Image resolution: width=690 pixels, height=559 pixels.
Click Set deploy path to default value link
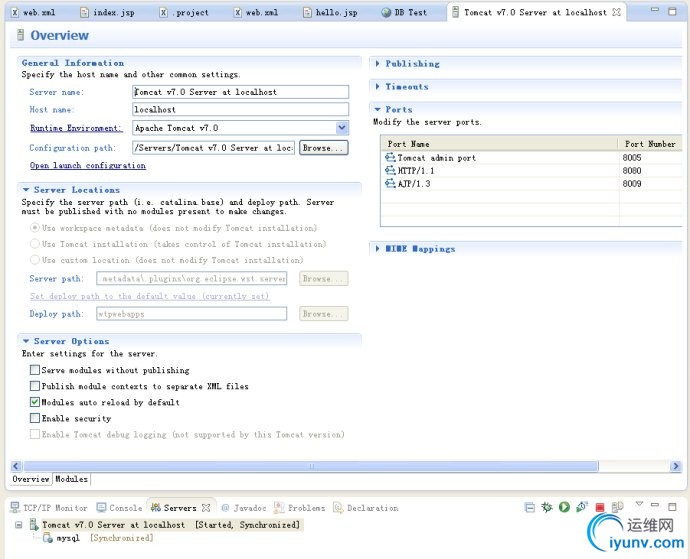pos(149,296)
